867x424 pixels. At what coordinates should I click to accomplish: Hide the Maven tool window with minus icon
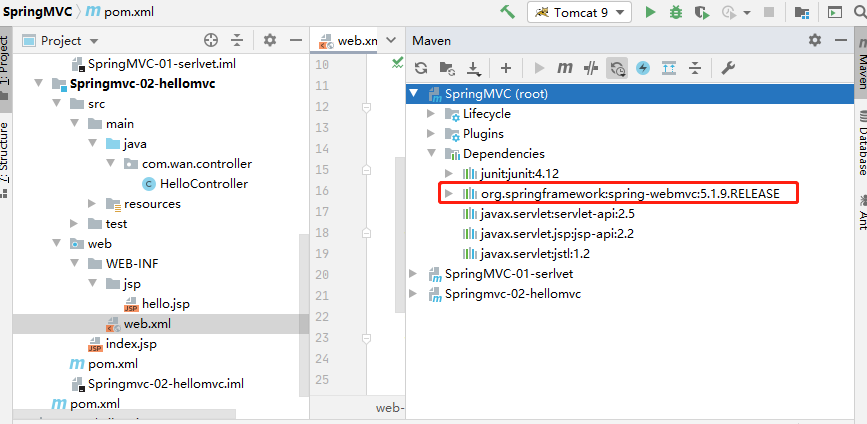(841, 40)
